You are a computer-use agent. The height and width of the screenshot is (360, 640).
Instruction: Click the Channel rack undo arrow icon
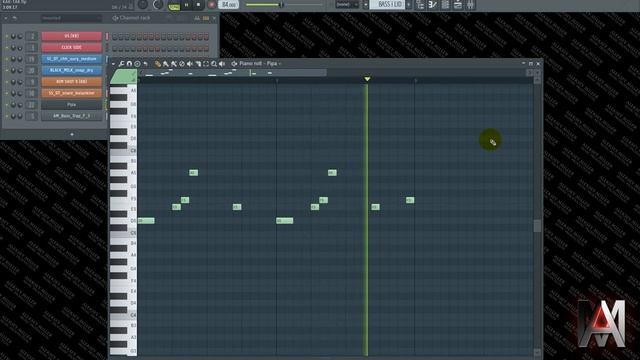click(x=14, y=18)
